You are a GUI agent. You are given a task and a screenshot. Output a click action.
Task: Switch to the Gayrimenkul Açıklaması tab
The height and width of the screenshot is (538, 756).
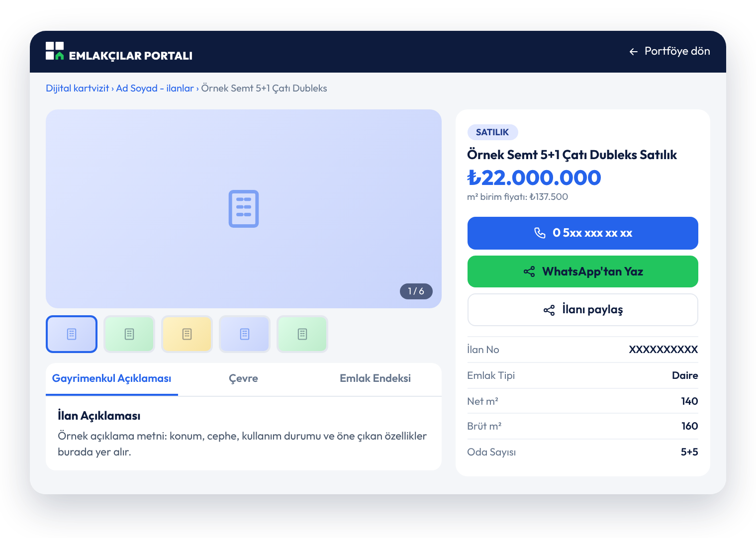[x=112, y=379]
